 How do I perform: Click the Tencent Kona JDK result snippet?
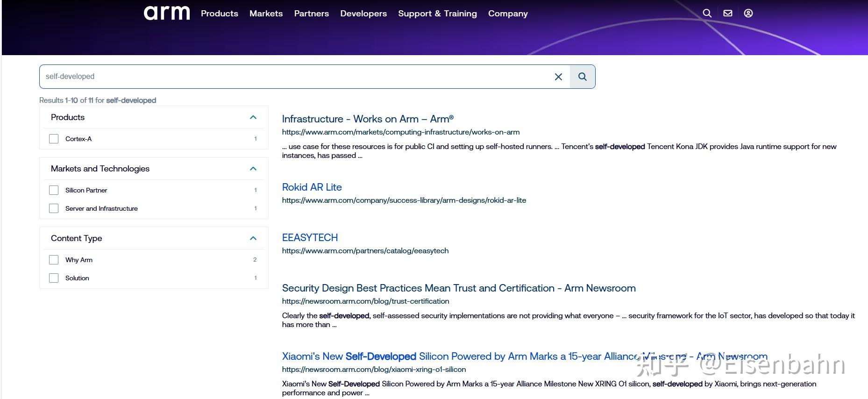pyautogui.click(x=559, y=151)
